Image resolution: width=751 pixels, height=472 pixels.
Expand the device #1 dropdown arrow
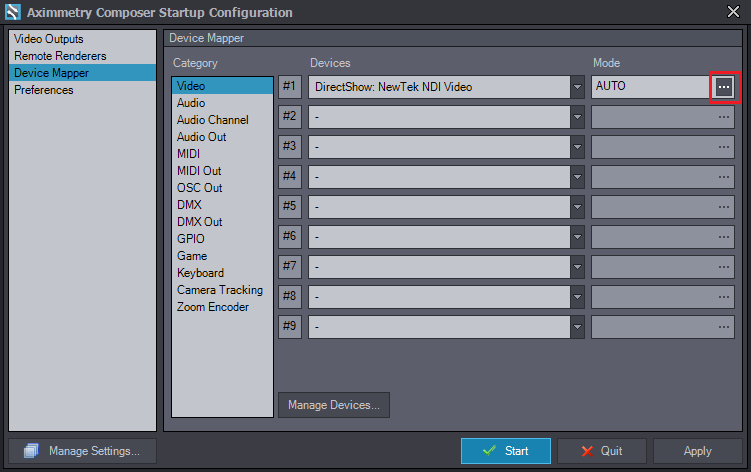pos(577,87)
